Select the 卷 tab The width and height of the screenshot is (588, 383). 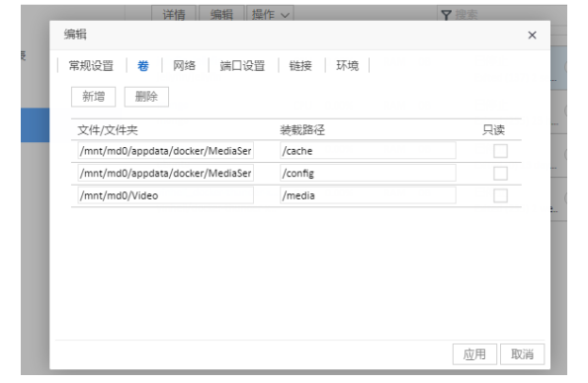click(143, 65)
